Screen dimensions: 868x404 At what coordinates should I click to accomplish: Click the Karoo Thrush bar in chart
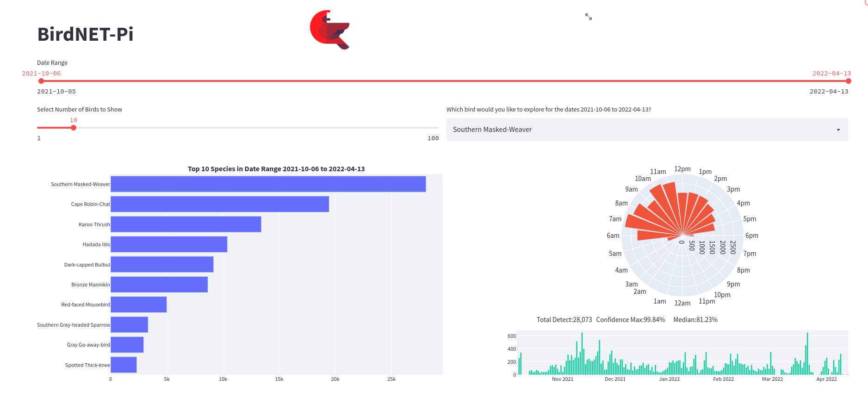point(186,224)
